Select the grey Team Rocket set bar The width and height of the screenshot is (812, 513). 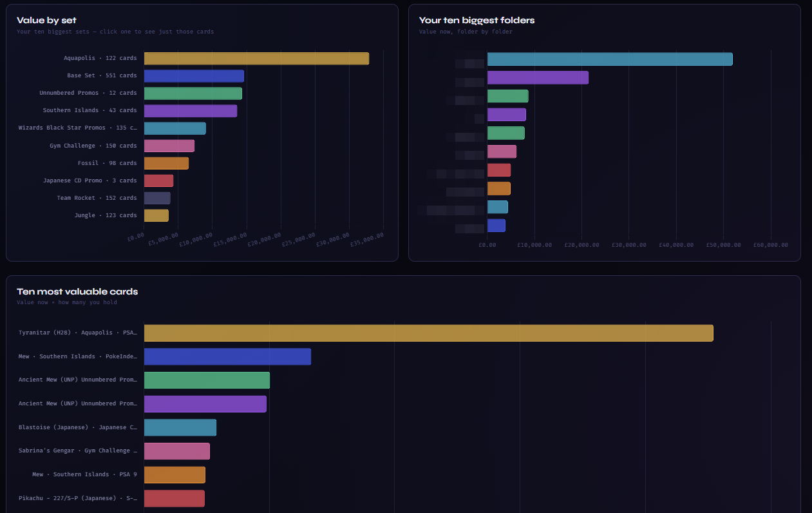tap(157, 198)
